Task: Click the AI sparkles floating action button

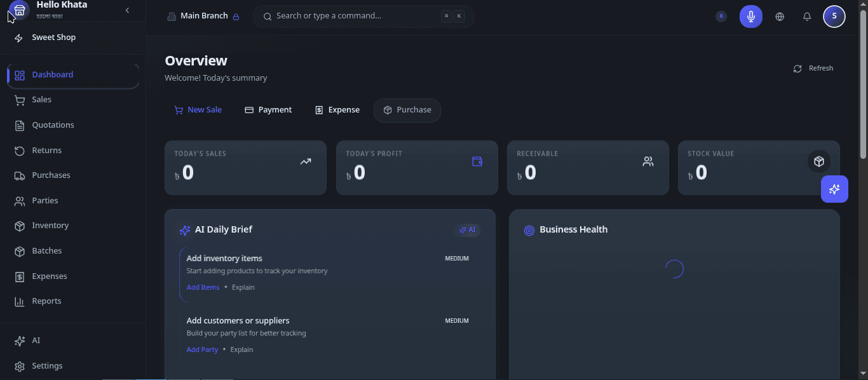Action: [x=834, y=189]
